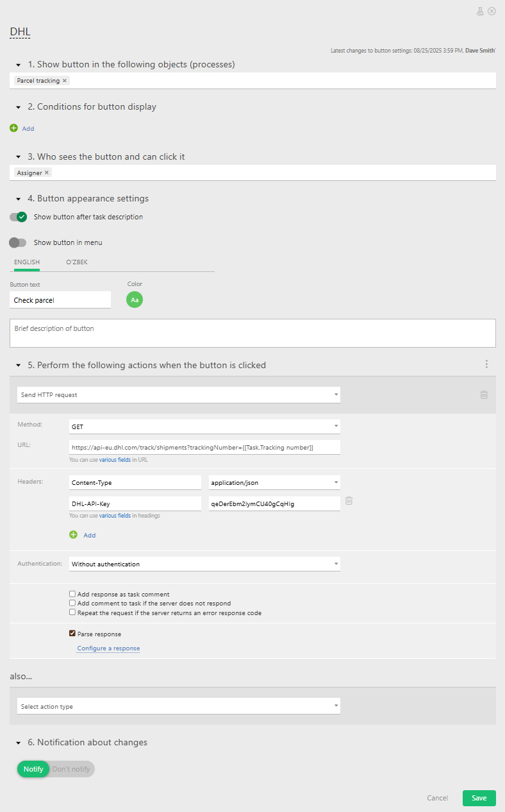Screen dimensions: 505x812
Task: Open the green button color swatch
Action: tap(135, 300)
